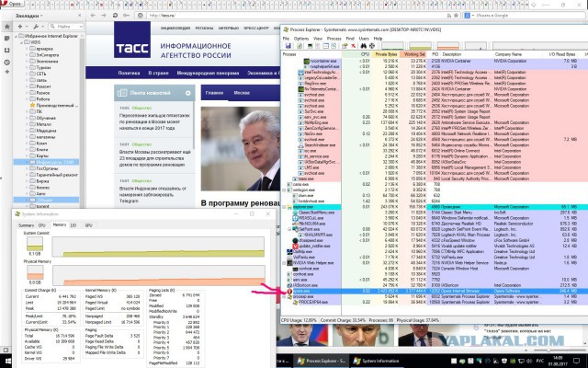588x368 pixels.
Task: Click the wrench settings icon in bookmarks panel
Action: tap(36, 27)
